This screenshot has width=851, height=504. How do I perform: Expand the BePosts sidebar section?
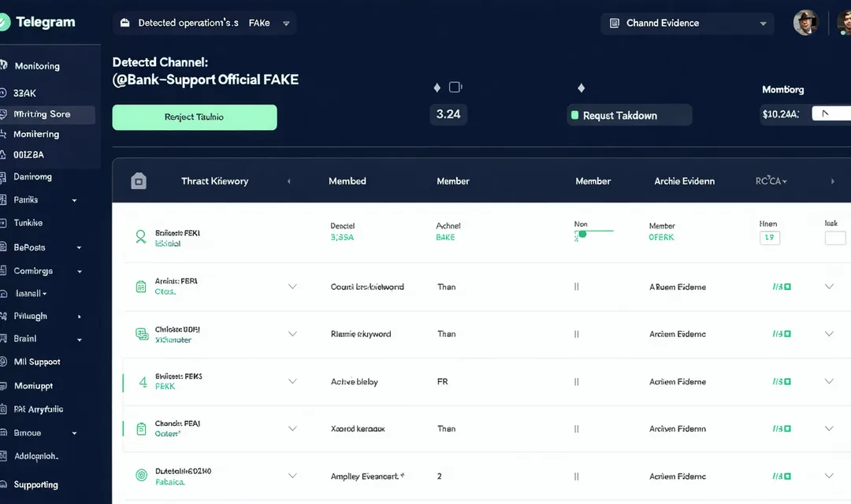80,247
